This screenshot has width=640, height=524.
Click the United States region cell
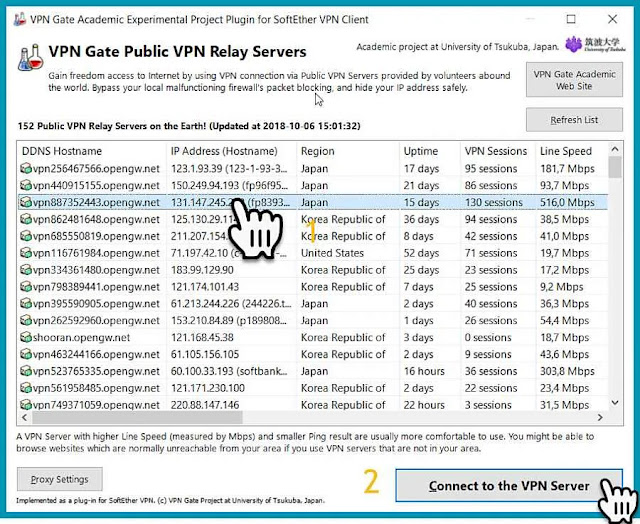pos(332,253)
